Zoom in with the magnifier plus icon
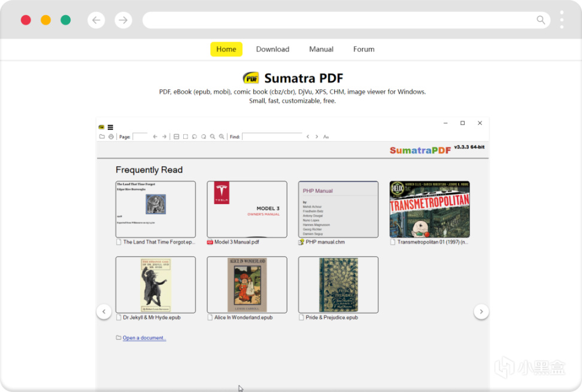 click(222, 136)
